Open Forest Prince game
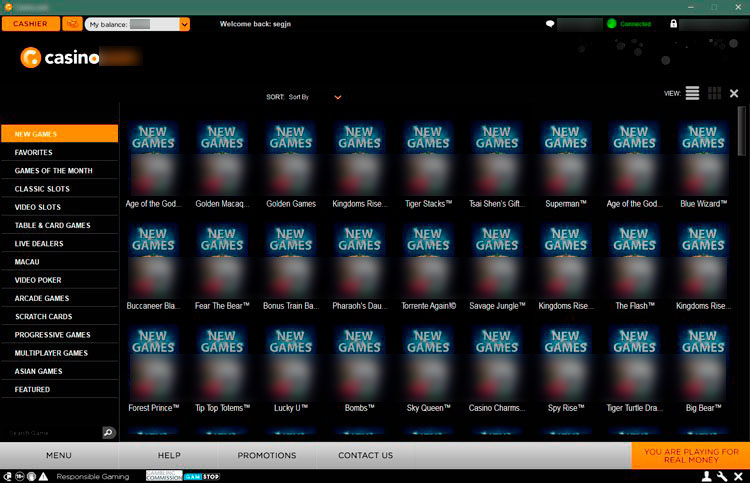Screen dimensions: 750x483 (x=153, y=369)
